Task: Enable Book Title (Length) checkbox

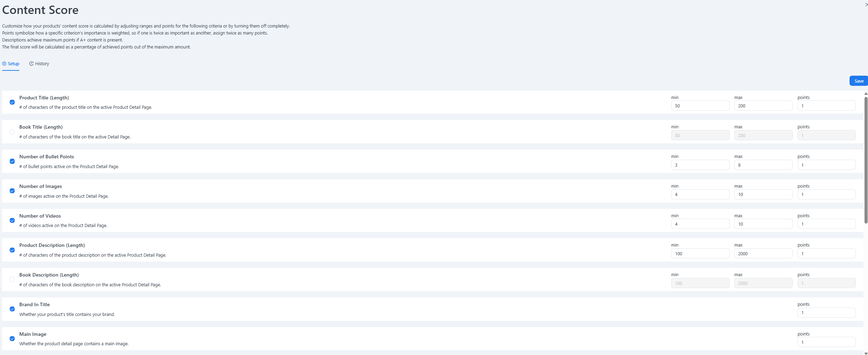Action: coord(12,132)
